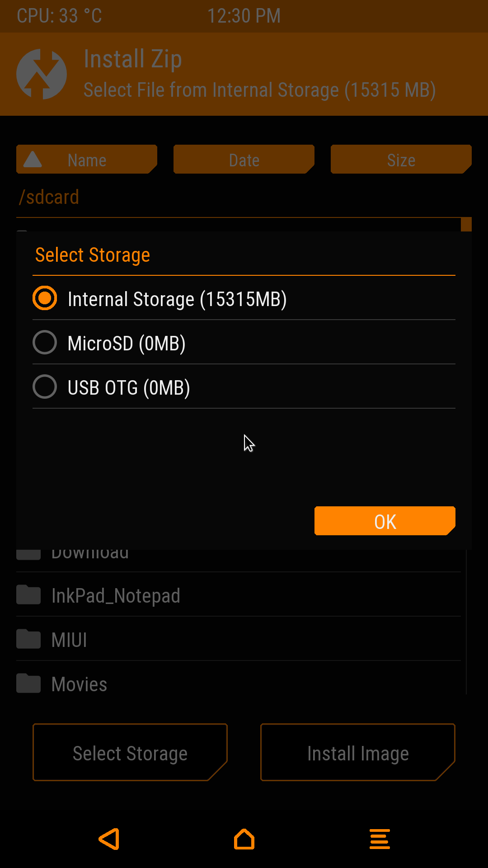Open the log menu icon

(x=380, y=839)
